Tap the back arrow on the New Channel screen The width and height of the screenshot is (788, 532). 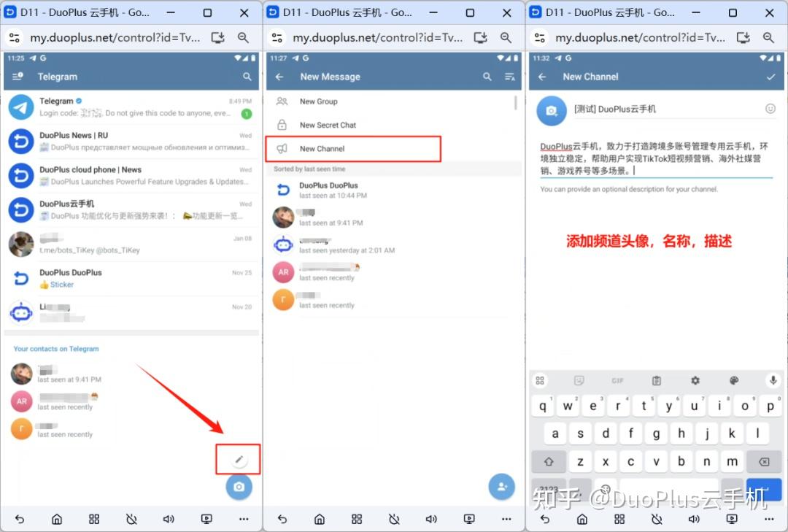pyautogui.click(x=542, y=76)
